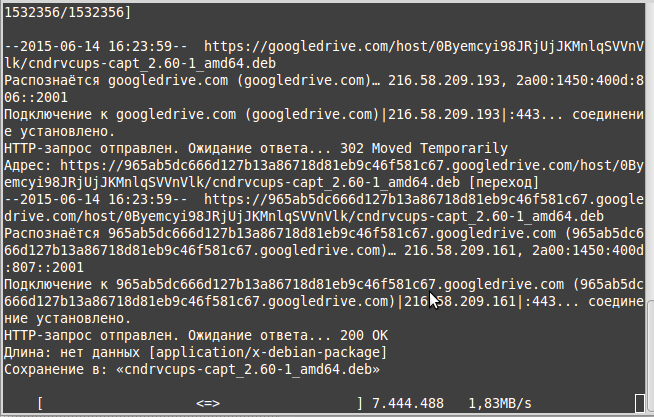Image resolution: width=654 pixels, height=417 pixels.
Task: Open the redirect URL after "Адрес:"
Action: click(324, 174)
